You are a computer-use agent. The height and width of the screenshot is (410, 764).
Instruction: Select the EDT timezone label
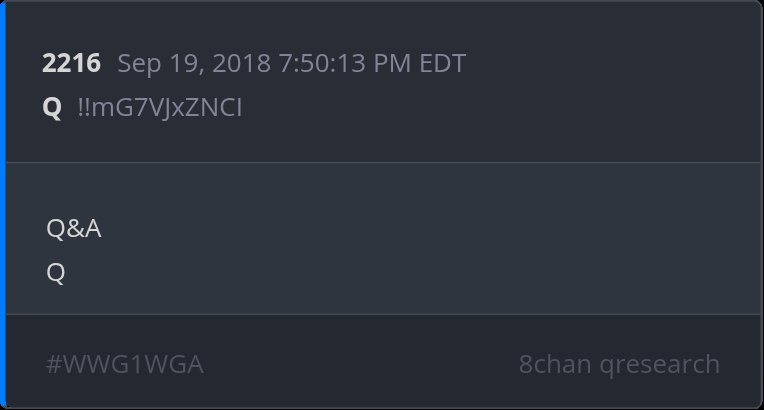441,64
